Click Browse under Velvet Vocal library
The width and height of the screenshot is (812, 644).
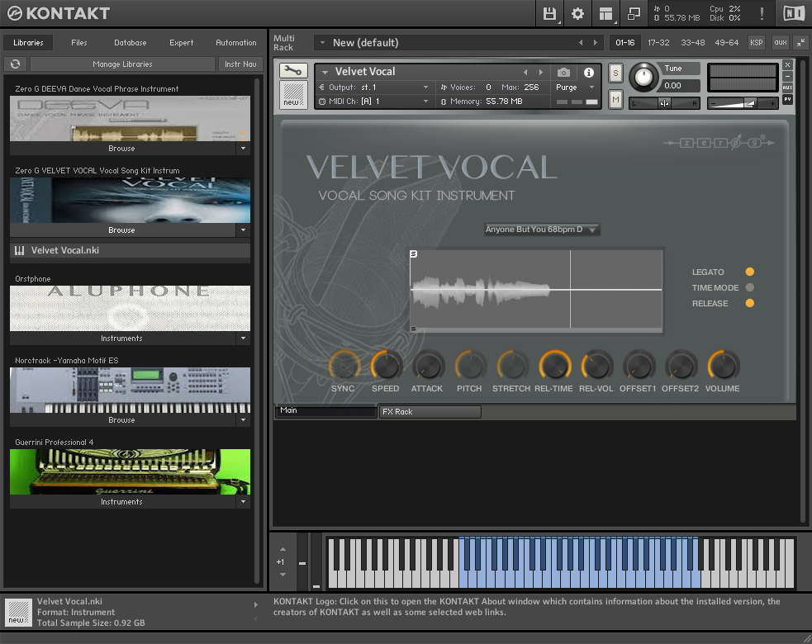(x=121, y=230)
